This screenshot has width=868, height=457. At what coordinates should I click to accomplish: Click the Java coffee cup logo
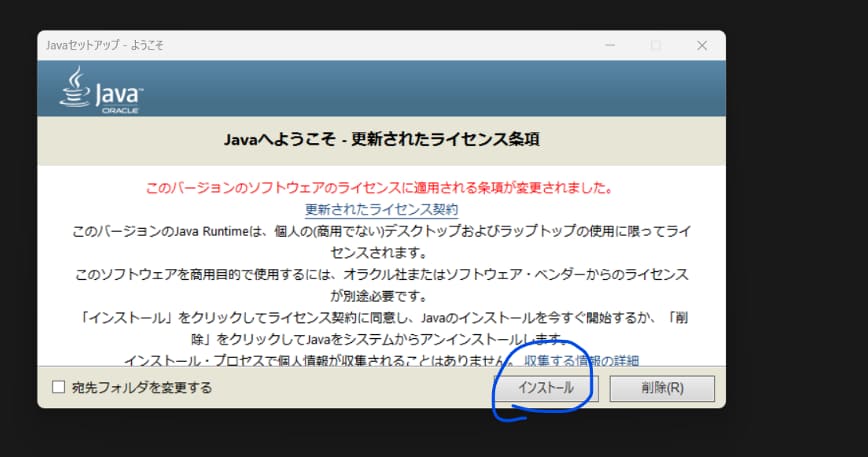click(x=76, y=87)
